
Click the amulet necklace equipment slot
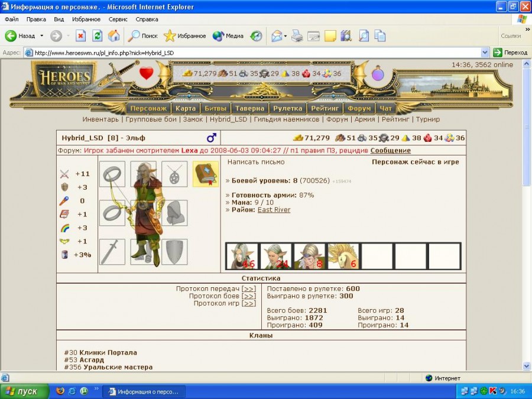point(174,174)
